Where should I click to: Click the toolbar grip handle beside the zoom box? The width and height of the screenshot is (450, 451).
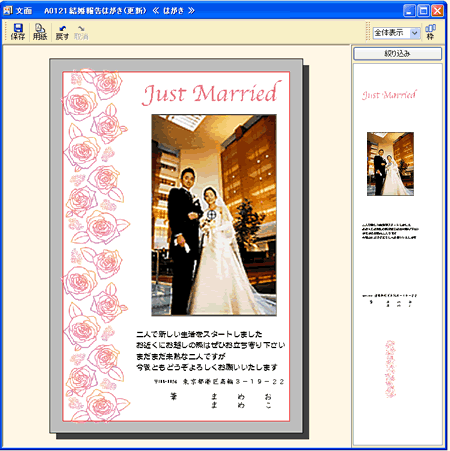pos(368,32)
